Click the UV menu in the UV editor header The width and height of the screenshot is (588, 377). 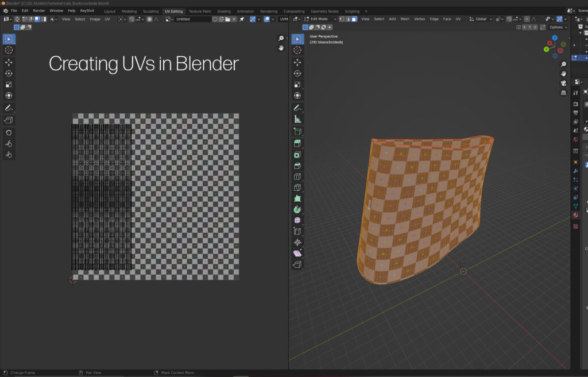click(x=107, y=19)
